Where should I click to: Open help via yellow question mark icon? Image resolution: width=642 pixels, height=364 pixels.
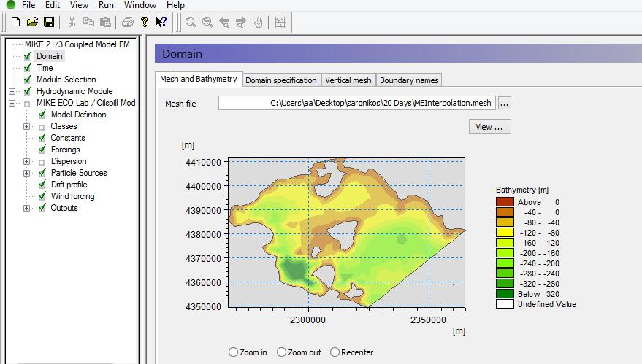coord(144,22)
